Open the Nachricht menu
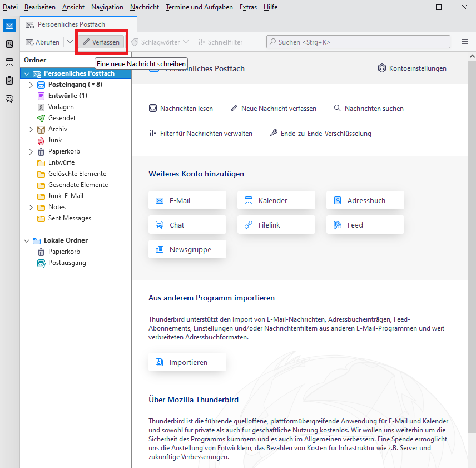 click(145, 7)
